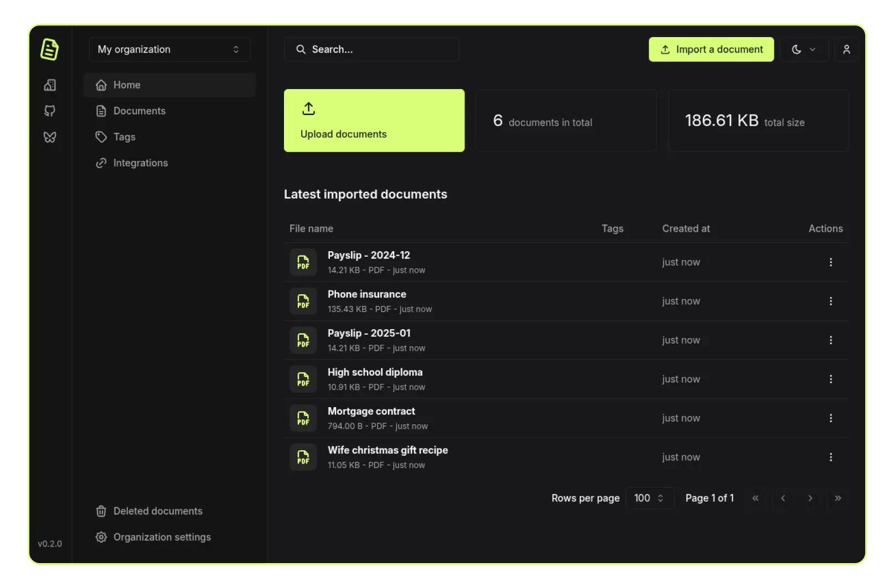Viewport: 894px width, 588px height.
Task: Click the 'Page 1 of 1' text
Action: [x=710, y=498]
